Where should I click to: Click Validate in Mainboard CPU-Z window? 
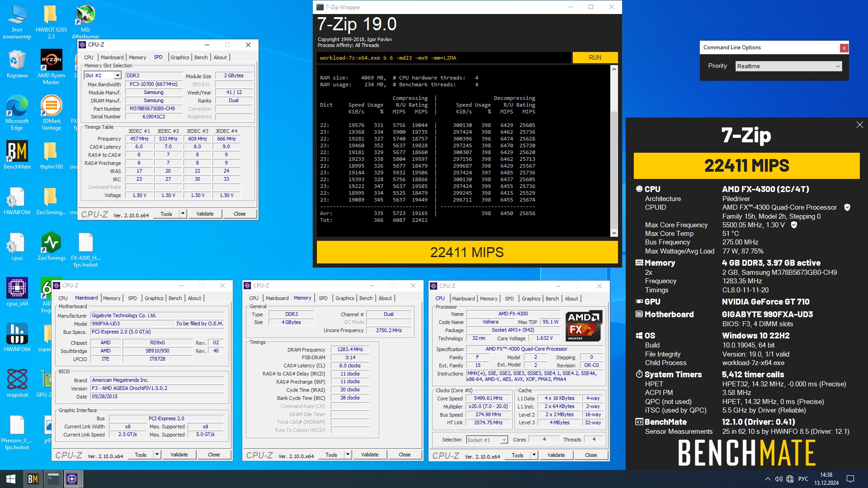179,455
